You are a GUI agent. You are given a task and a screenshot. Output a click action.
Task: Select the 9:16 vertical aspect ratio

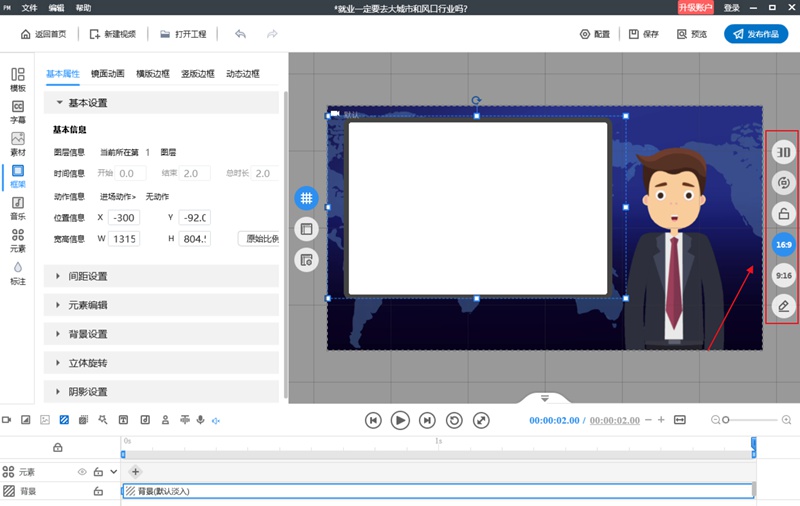(x=783, y=275)
